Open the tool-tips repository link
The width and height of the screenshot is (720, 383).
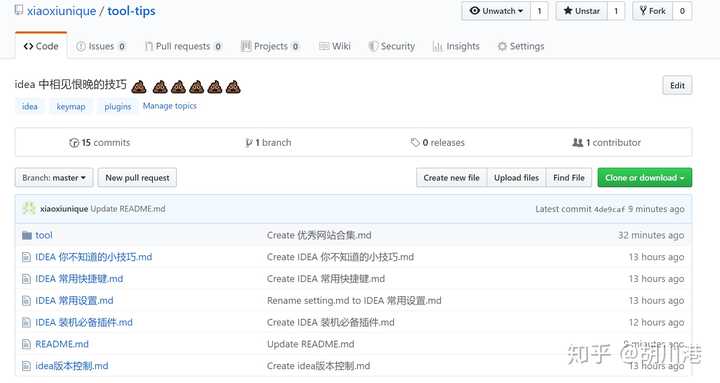pyautogui.click(x=131, y=11)
